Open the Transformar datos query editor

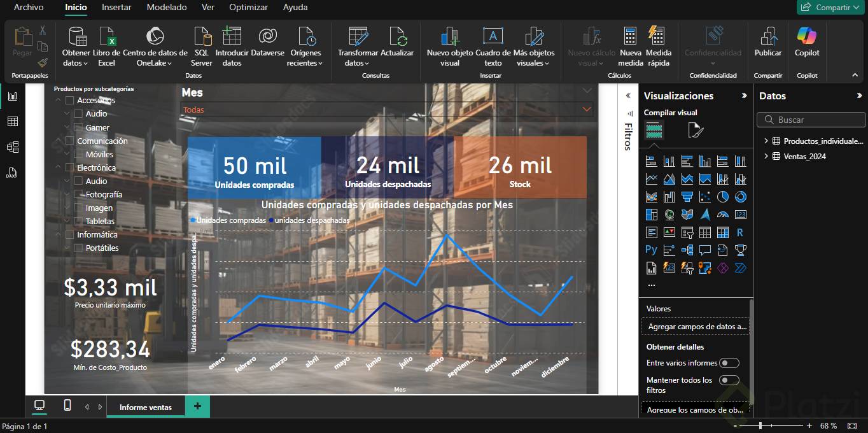pos(358,46)
